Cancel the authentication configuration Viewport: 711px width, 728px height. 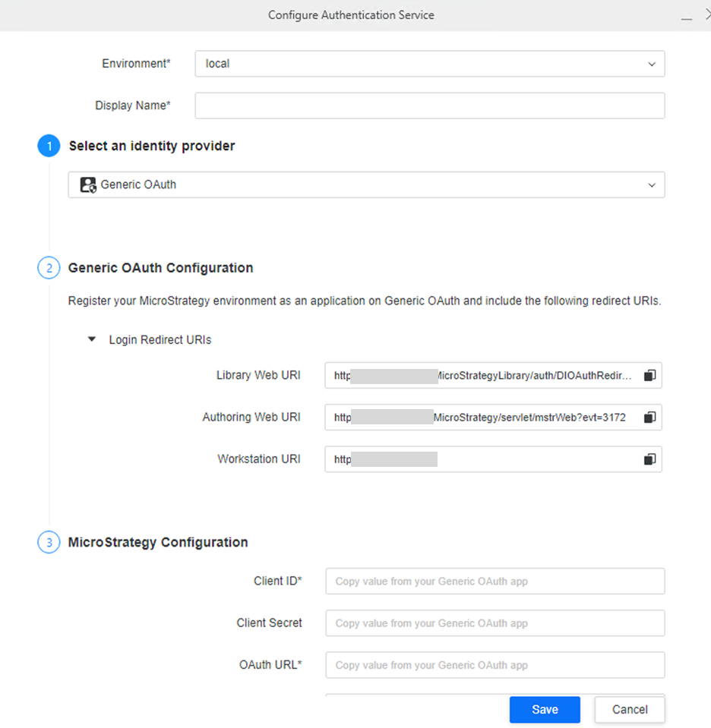click(630, 710)
